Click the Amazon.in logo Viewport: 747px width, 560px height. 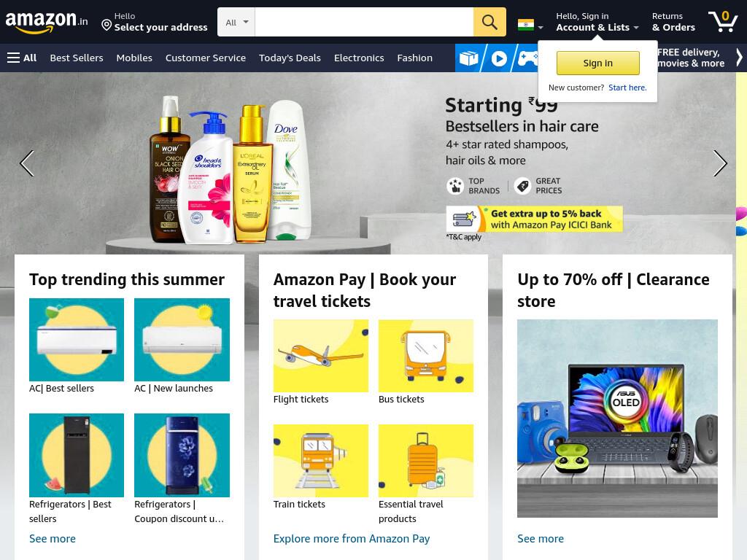point(46,22)
